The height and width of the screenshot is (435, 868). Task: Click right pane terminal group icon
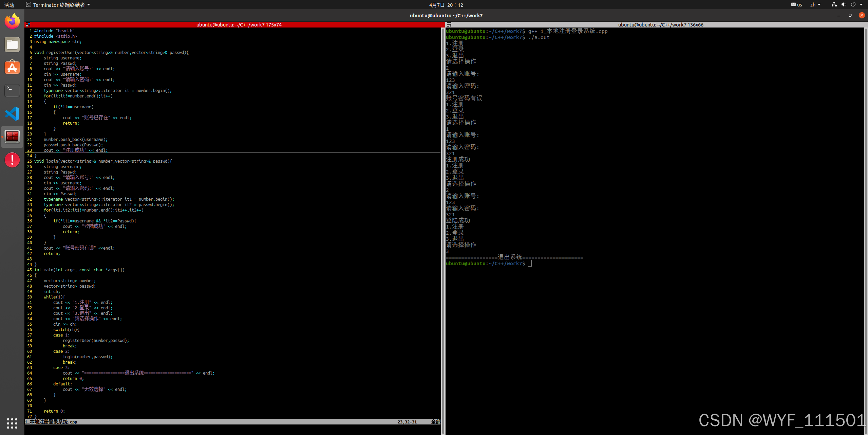click(x=449, y=25)
